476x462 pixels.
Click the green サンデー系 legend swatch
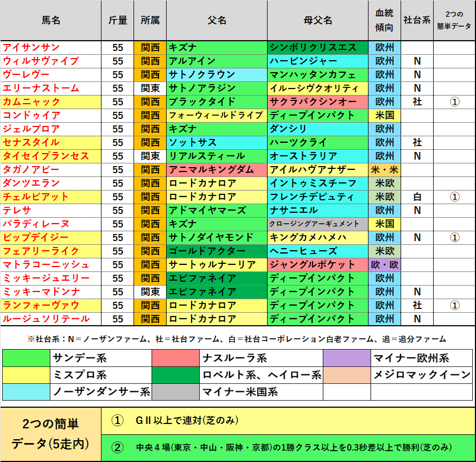[x=26, y=358]
